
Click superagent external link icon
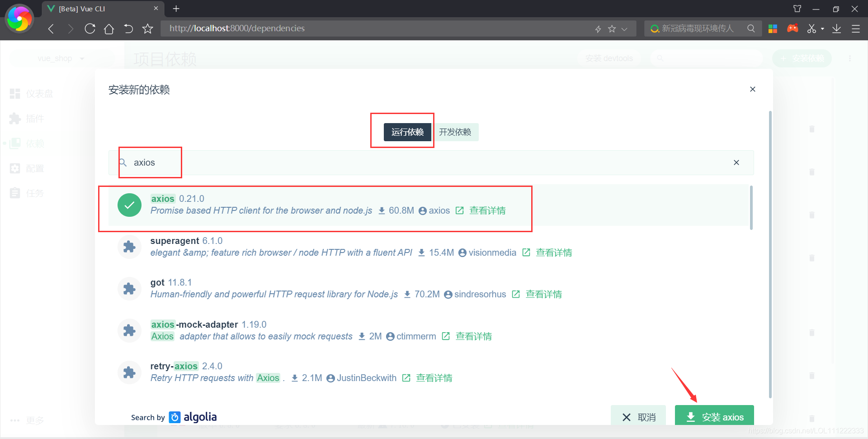pos(526,253)
